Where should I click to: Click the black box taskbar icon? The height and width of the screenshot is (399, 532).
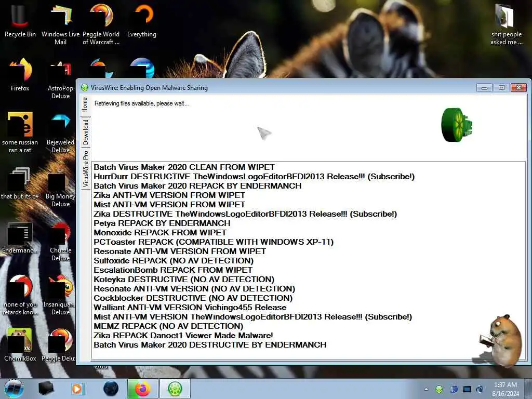(46, 389)
